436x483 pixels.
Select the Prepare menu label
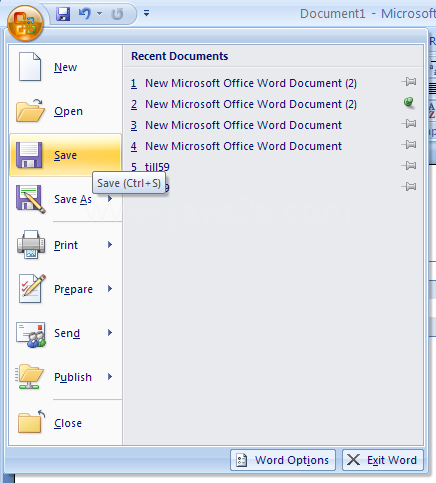tap(73, 289)
